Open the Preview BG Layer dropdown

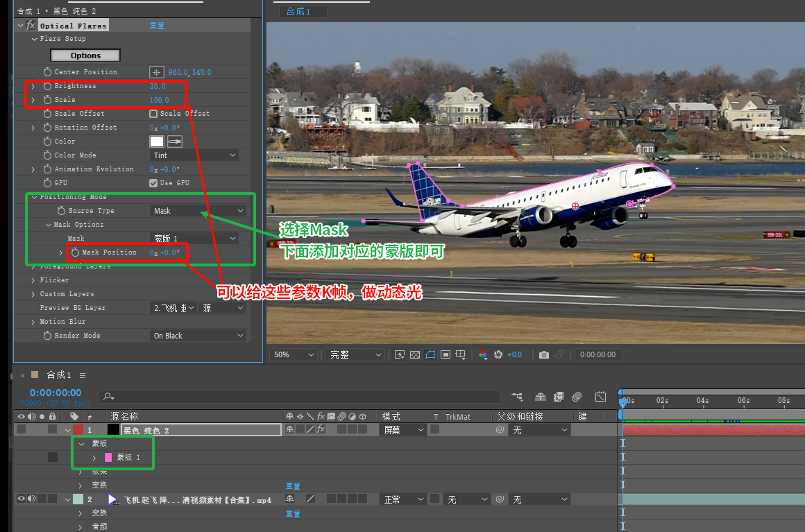click(174, 308)
